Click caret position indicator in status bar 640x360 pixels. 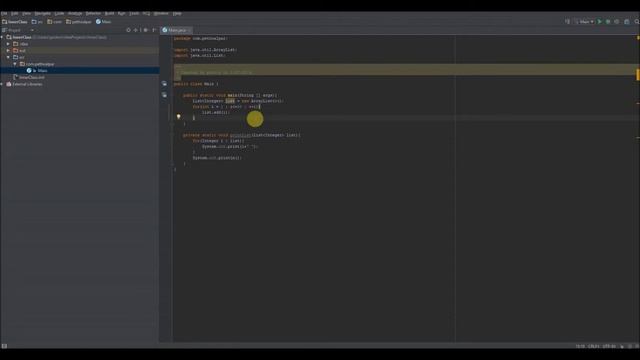point(580,346)
